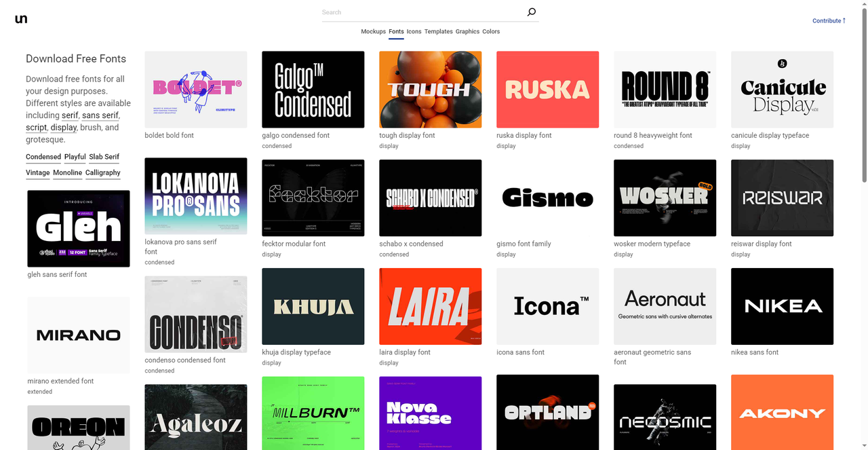Open the Nikea sans font thumbnail
Screen dimensions: 868x450
[x=782, y=306]
